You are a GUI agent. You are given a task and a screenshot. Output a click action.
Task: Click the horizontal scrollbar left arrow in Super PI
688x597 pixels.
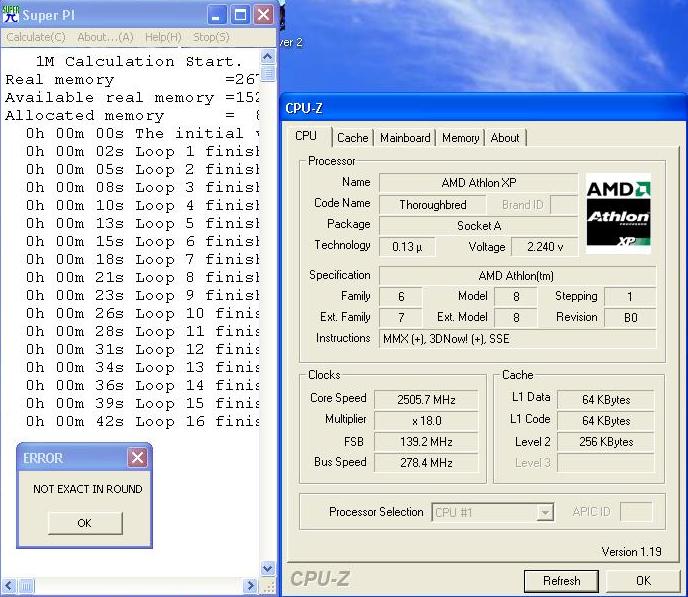[x=9, y=586]
